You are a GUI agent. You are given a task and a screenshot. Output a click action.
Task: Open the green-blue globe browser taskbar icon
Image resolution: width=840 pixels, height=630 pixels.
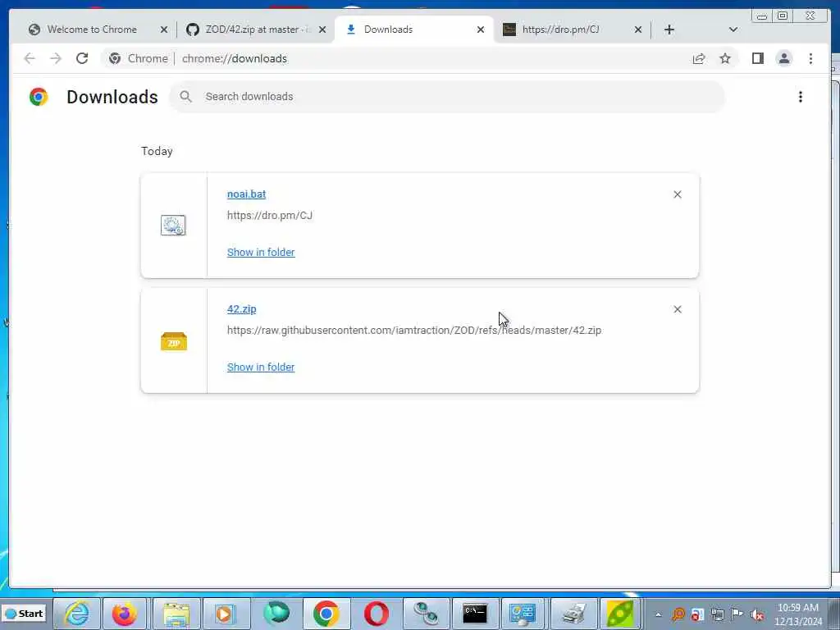click(x=276, y=613)
